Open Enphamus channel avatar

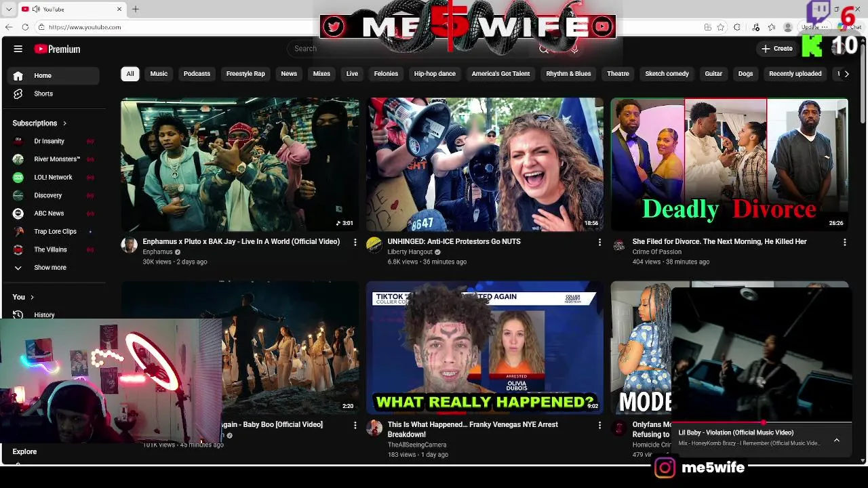(129, 245)
